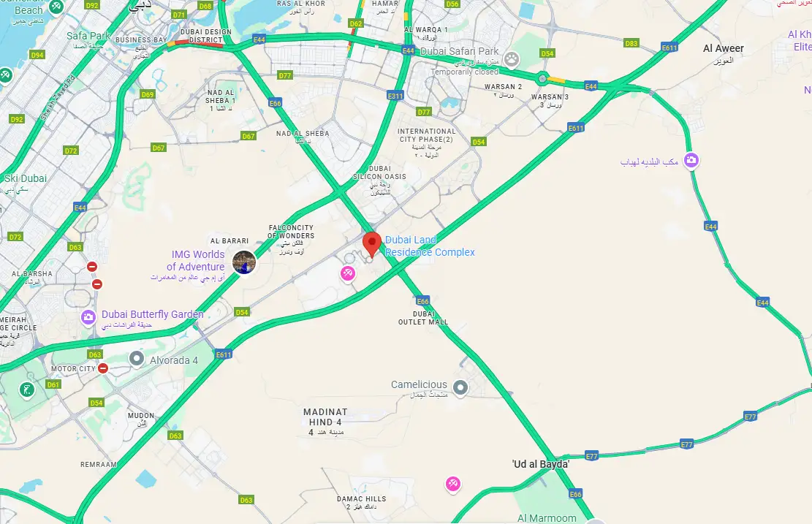This screenshot has width=812, height=524.
Task: Click the IMG Worlds of Adventure label
Action: click(x=197, y=260)
